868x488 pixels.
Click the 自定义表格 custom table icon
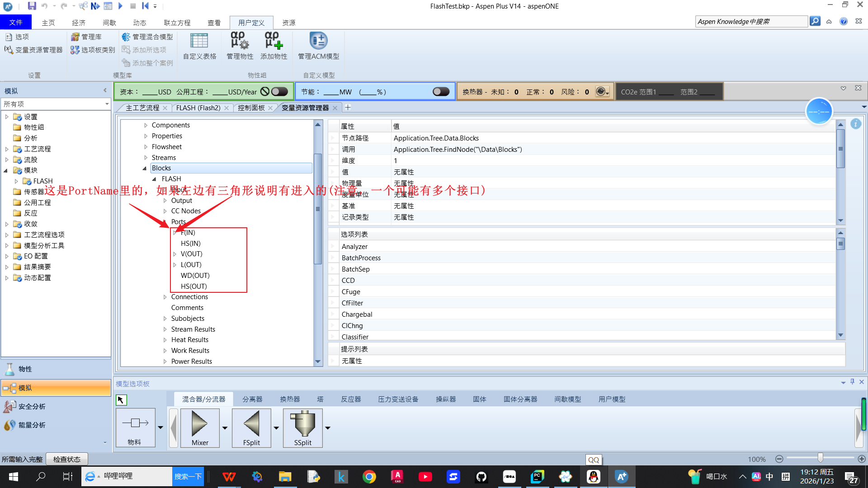[199, 41]
